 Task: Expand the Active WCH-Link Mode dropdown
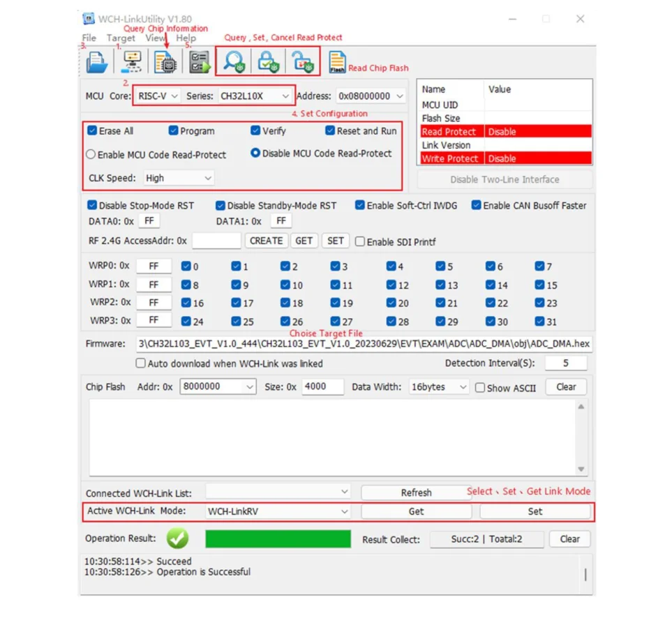coord(278,511)
